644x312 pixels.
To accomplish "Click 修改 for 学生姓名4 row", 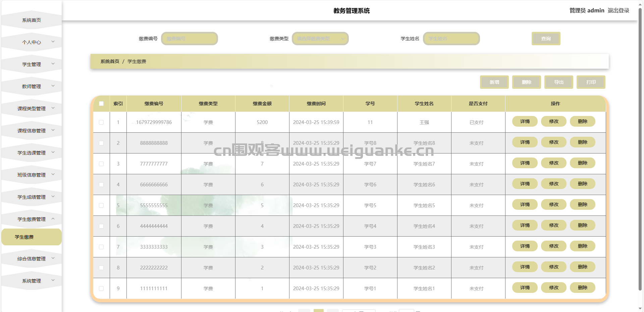I will tap(554, 225).
